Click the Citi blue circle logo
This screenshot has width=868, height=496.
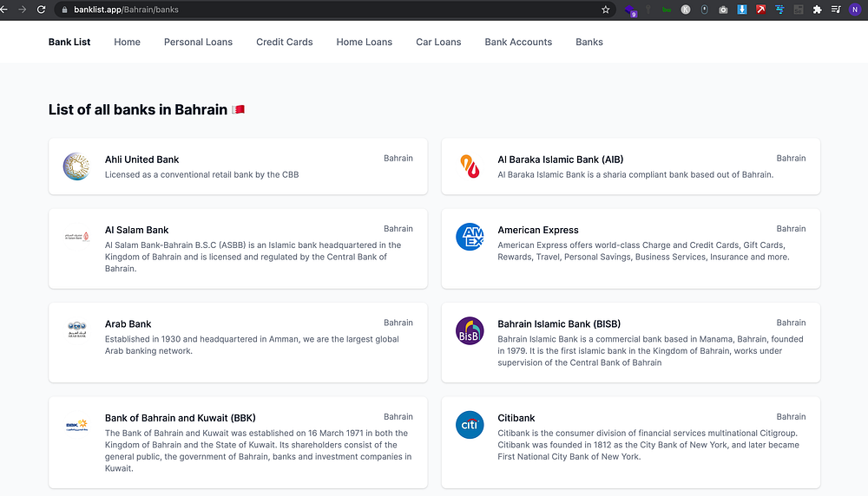coord(470,425)
